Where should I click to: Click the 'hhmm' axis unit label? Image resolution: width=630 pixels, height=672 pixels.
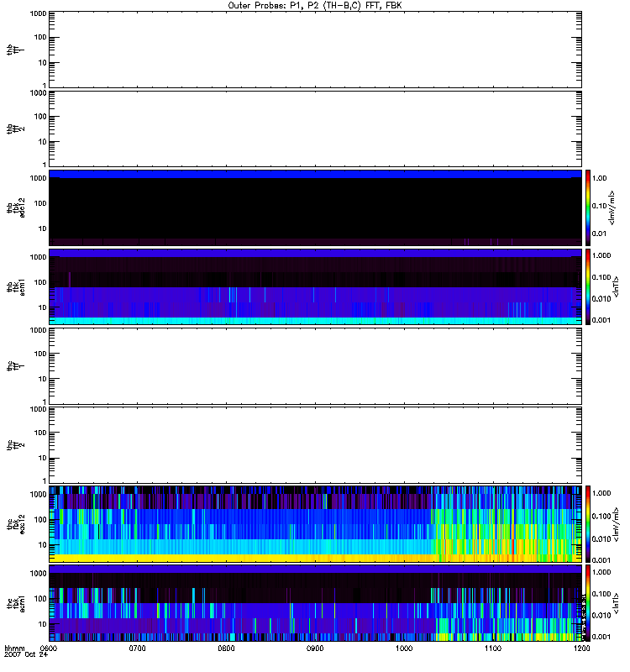[x=14, y=648]
